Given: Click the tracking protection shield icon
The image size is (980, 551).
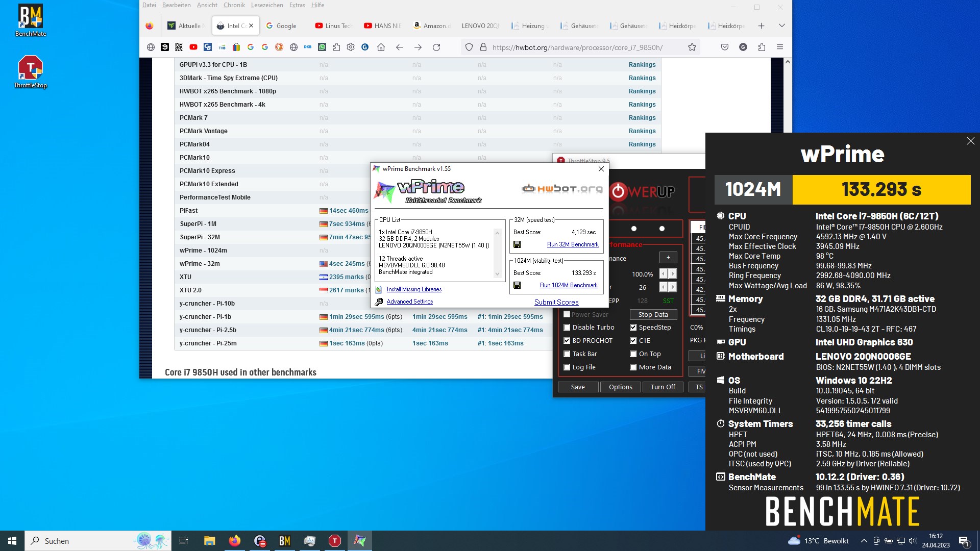Looking at the screenshot, I should click(x=469, y=47).
